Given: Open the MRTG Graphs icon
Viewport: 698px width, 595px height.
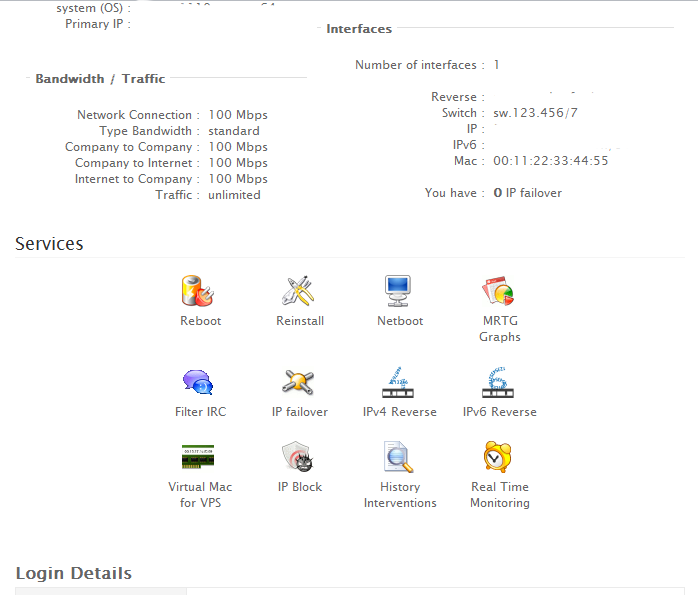Looking at the screenshot, I should (499, 291).
